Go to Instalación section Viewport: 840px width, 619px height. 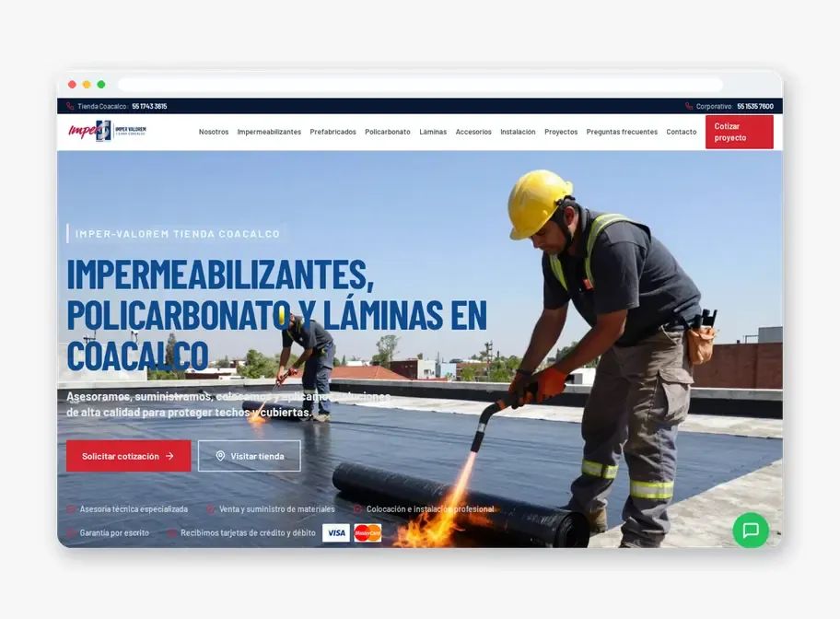(x=518, y=132)
